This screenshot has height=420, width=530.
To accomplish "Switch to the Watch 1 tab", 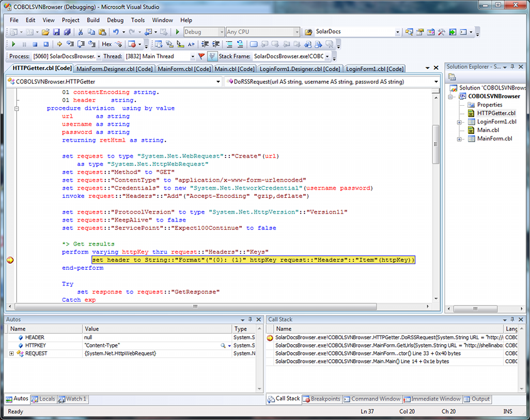I will 73,399.
